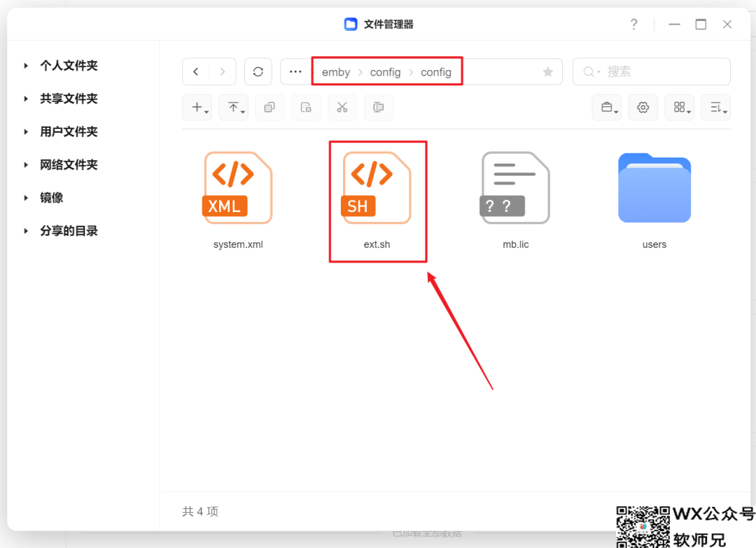Click the rename toolbar icon

coord(379,108)
